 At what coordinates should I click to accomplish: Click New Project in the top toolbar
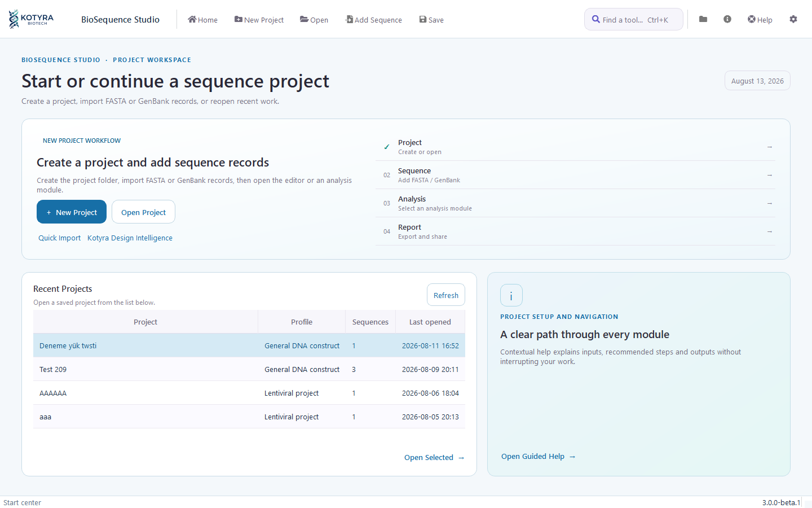coord(259,20)
